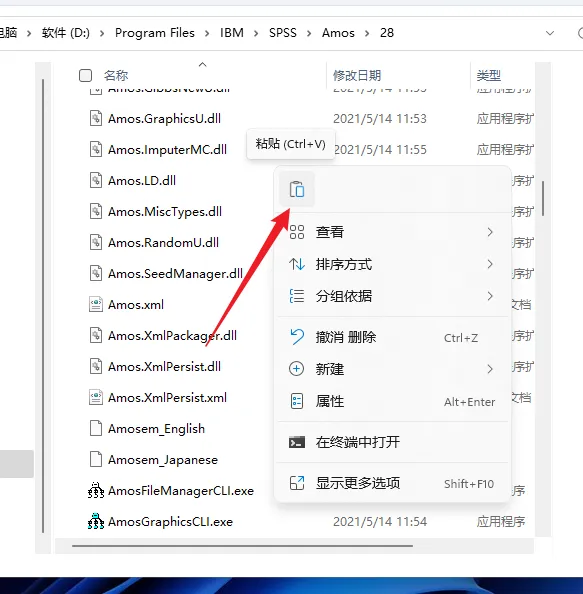This screenshot has width=583, height=594.
Task: Choose 查看 from the context menu
Action: (392, 232)
